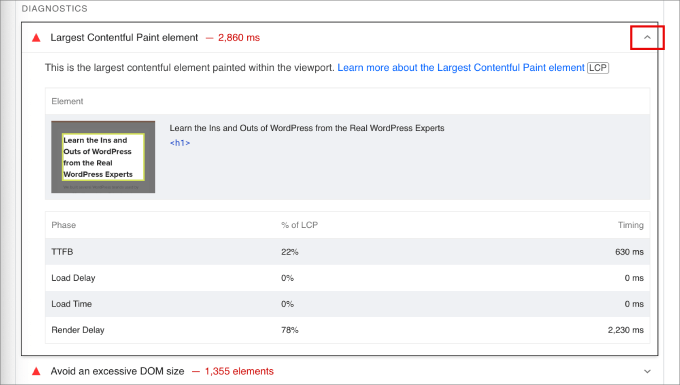Click the 2,860 ms value
680x385 pixels.
239,38
